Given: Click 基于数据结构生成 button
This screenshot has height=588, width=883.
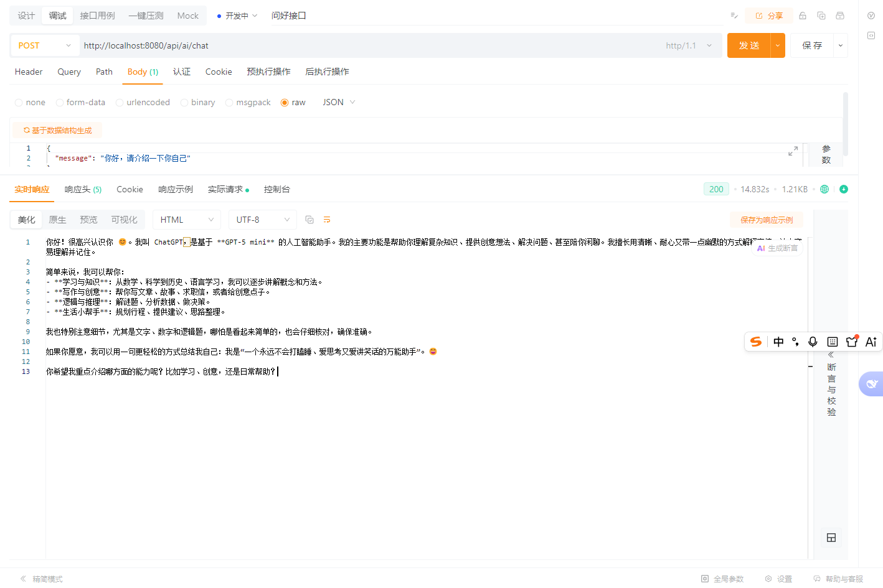Looking at the screenshot, I should point(57,130).
